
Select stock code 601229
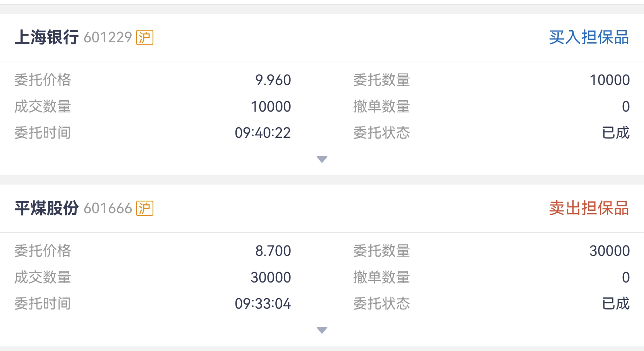tap(108, 37)
